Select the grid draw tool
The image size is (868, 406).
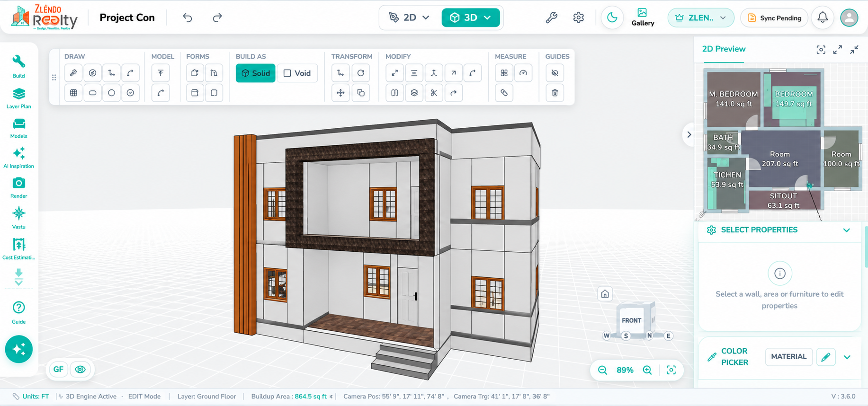coord(73,93)
